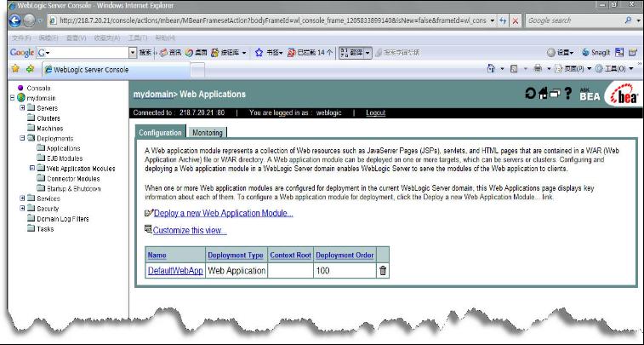Click the bea logo
The height and width of the screenshot is (345, 644).
pos(624,95)
